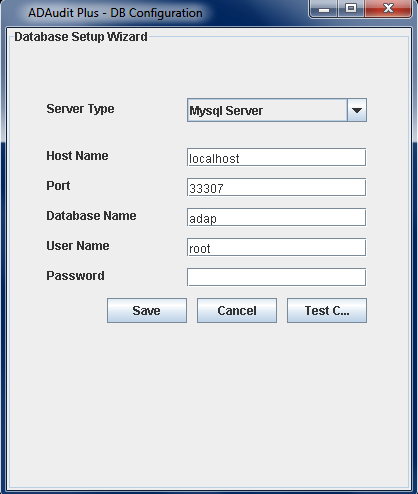Click the empty Password field
Screen dimensions: 418x494
(x=276, y=277)
